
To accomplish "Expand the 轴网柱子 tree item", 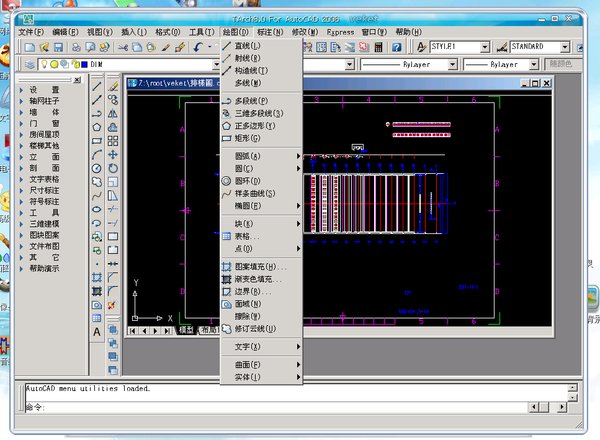I will (43, 101).
